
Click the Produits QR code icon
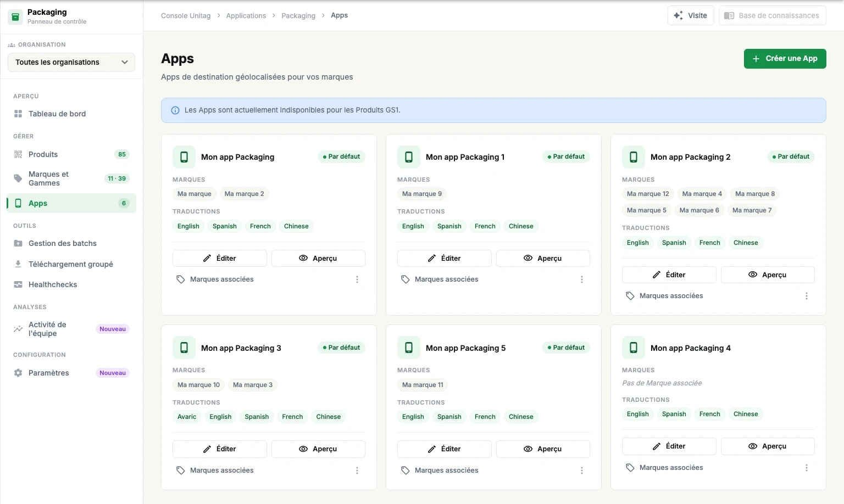click(x=18, y=154)
